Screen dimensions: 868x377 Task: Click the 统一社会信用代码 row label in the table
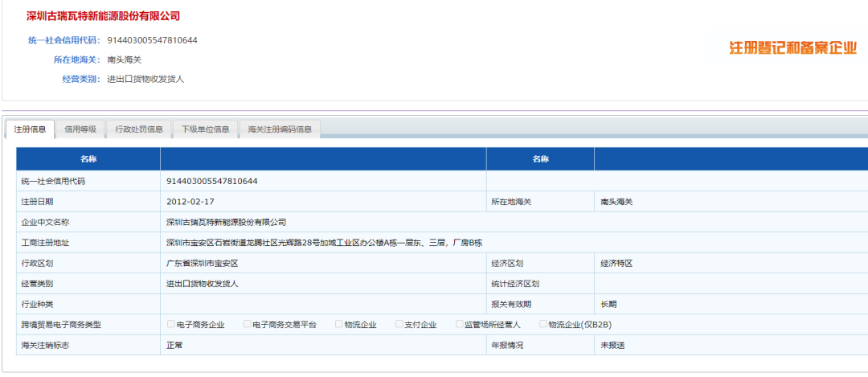click(x=53, y=181)
